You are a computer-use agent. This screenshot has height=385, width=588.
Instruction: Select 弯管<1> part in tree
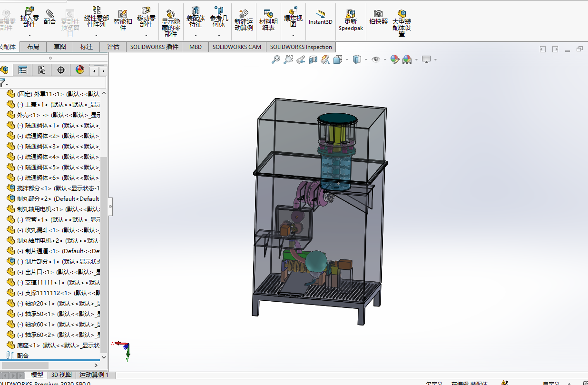(52, 219)
